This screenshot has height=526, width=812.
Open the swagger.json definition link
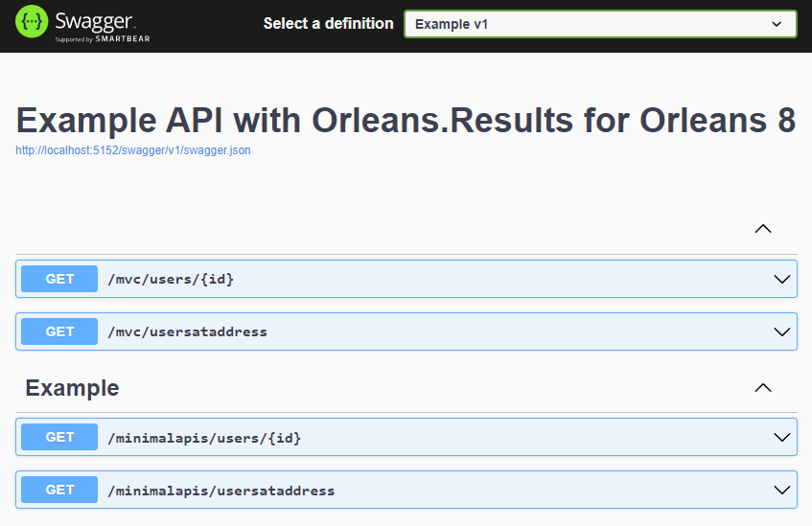pos(133,150)
